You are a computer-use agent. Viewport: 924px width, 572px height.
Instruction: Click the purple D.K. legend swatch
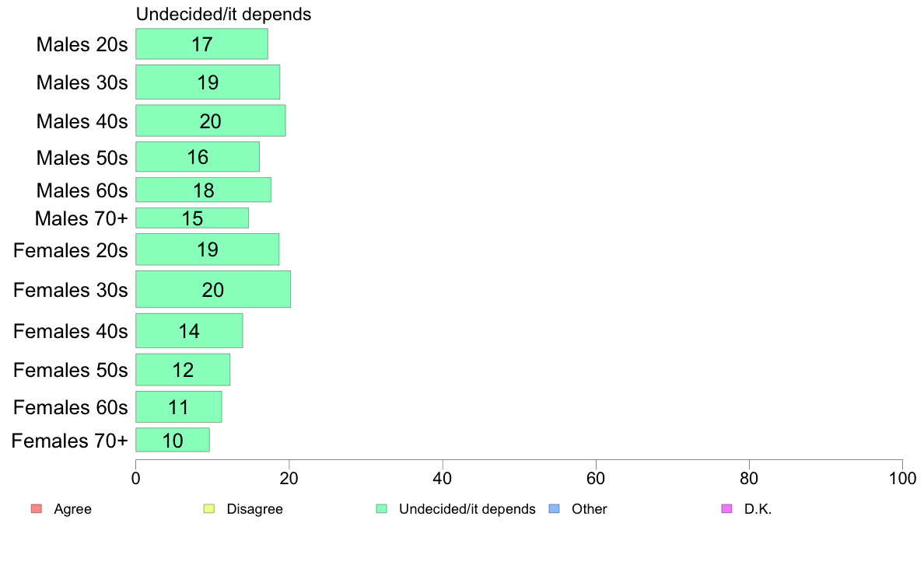tap(726, 508)
